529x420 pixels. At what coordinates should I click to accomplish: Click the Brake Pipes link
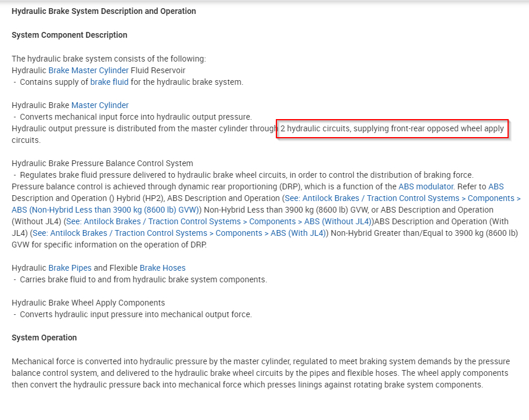click(70, 268)
